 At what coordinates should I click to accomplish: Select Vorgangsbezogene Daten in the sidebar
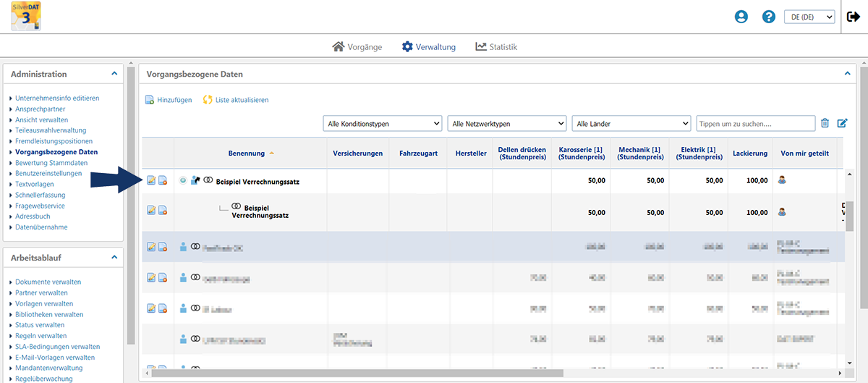56,152
